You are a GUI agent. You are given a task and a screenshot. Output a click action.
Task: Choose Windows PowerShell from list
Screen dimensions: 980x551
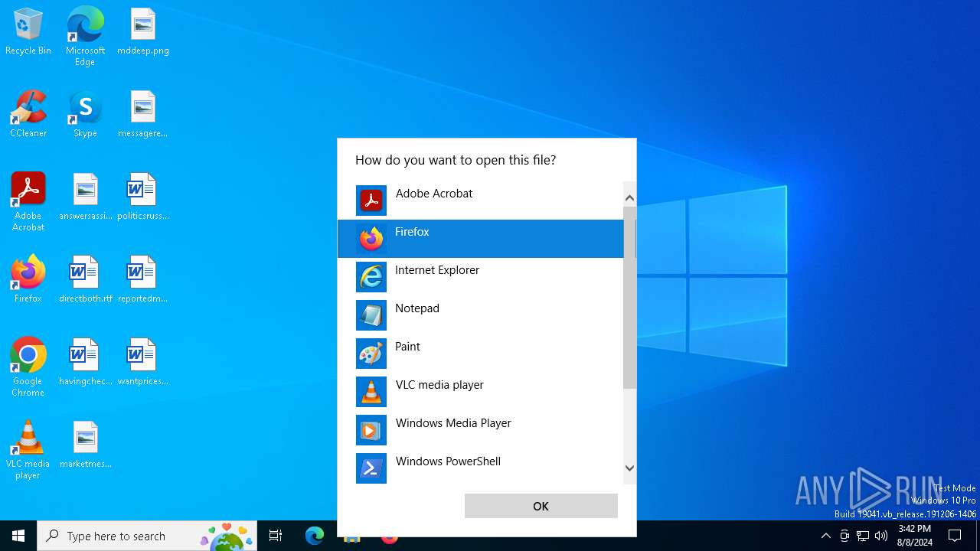pos(481,468)
